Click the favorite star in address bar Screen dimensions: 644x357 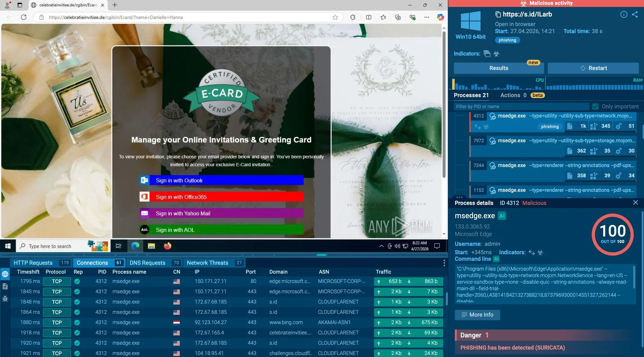tap(335, 17)
